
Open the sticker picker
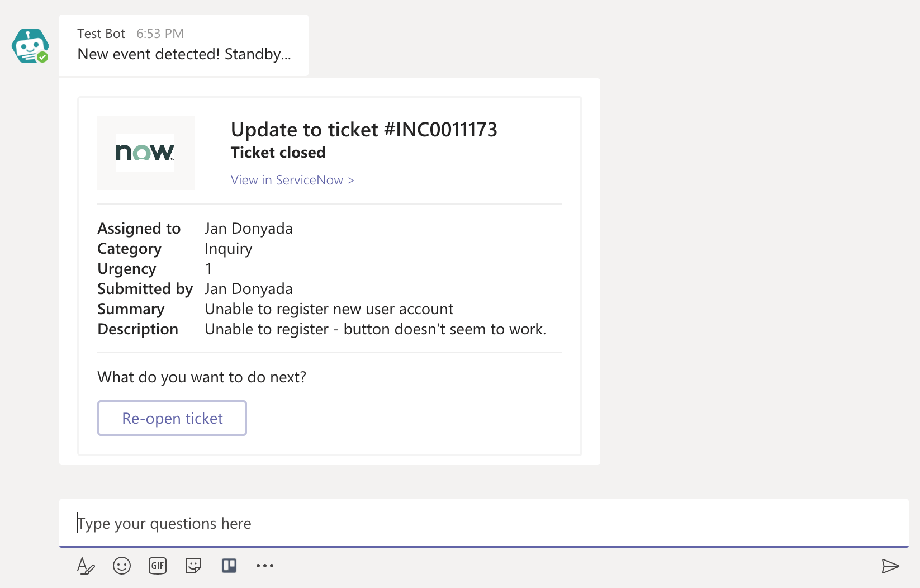pyautogui.click(x=193, y=566)
